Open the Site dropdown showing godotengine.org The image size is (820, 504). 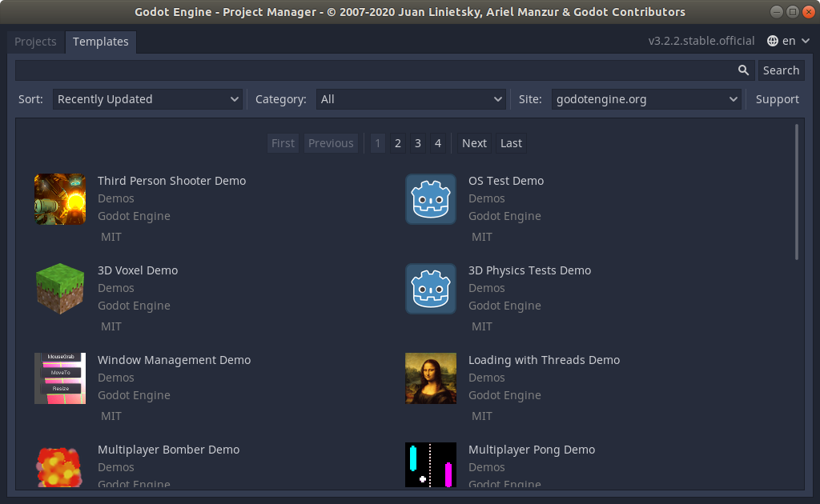646,99
